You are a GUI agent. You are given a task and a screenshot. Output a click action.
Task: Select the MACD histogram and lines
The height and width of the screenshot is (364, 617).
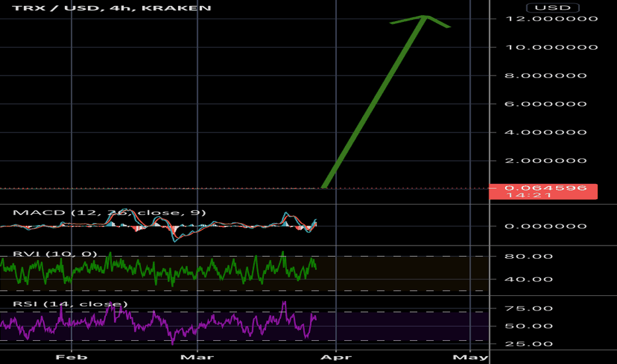(159, 225)
